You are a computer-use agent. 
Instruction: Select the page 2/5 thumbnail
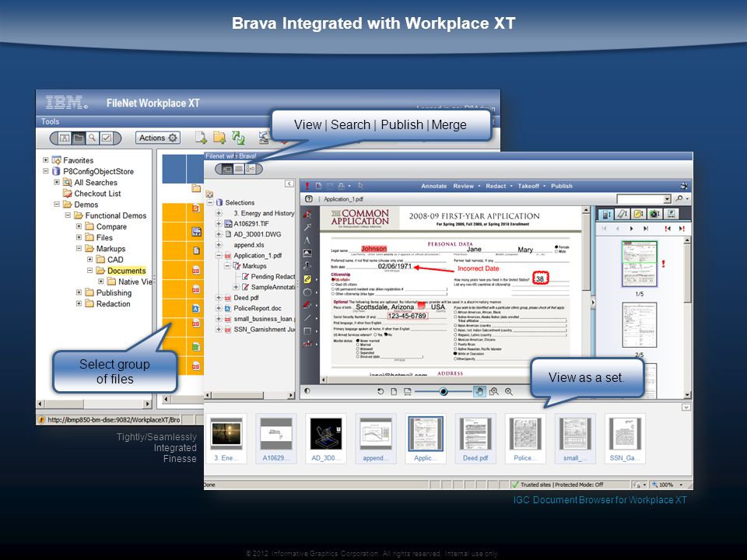[640, 325]
